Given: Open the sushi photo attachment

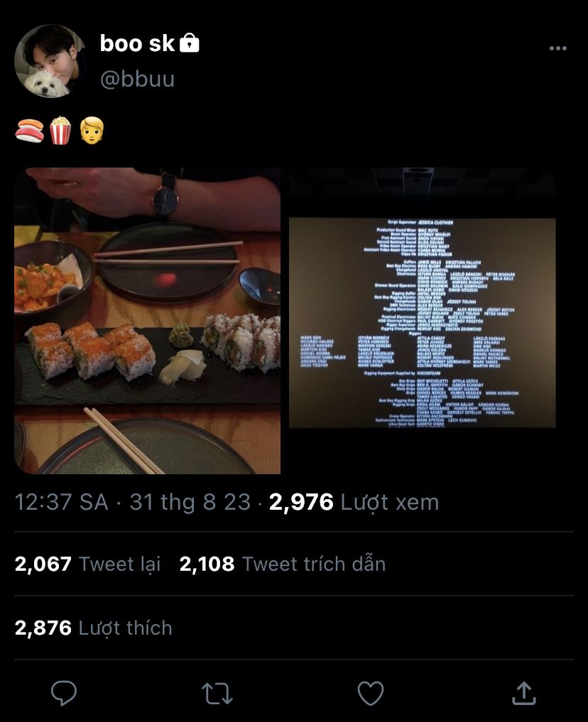Looking at the screenshot, I should coord(147,320).
